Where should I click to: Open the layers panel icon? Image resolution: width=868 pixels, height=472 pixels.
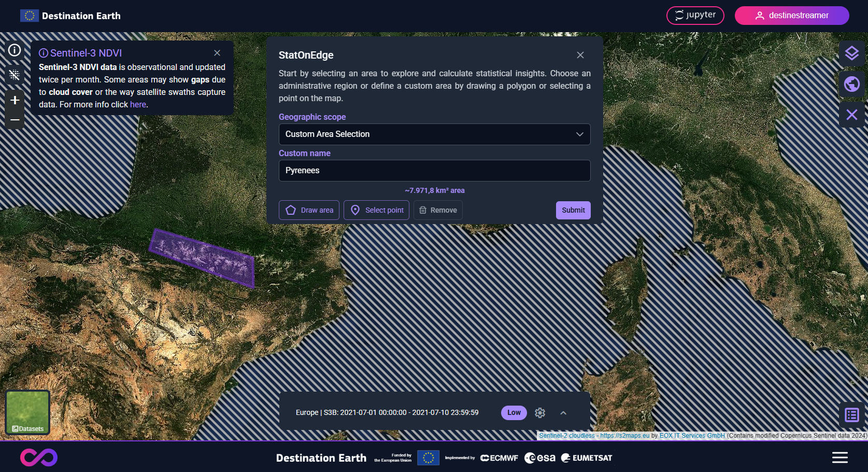pos(851,53)
